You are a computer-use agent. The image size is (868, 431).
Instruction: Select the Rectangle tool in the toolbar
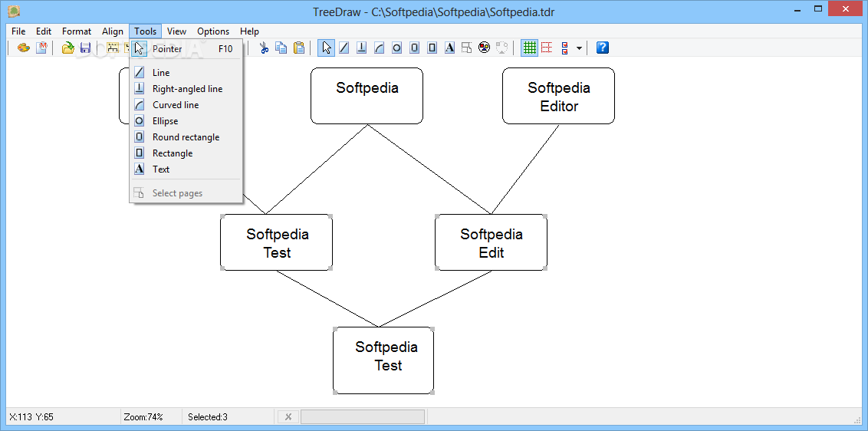click(x=432, y=48)
